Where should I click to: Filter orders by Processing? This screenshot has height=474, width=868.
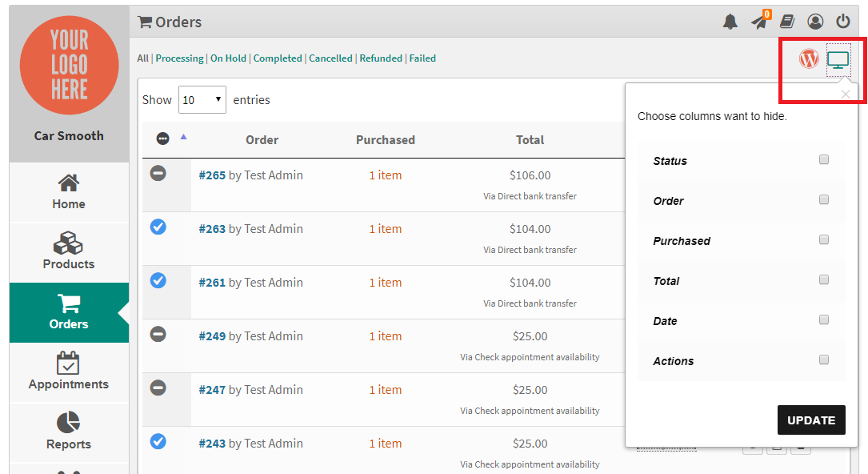[179, 58]
